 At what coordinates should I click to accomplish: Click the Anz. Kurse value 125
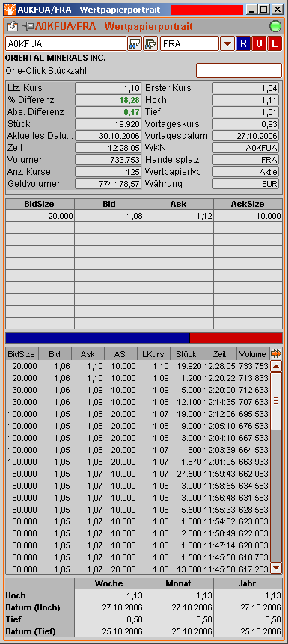point(108,172)
